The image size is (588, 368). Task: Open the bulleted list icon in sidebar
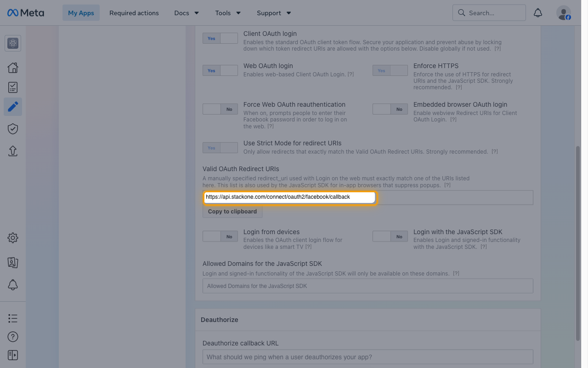point(13,318)
